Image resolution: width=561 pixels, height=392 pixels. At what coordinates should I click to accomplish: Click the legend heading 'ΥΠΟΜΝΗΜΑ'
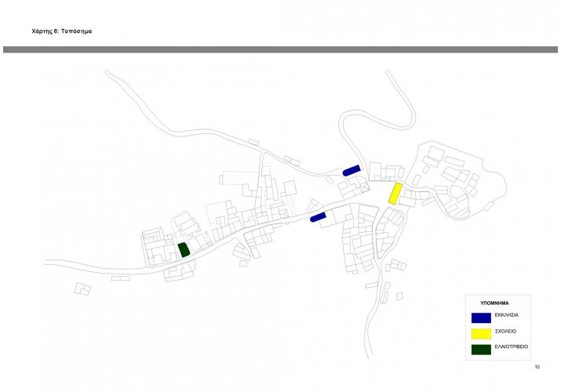click(494, 303)
